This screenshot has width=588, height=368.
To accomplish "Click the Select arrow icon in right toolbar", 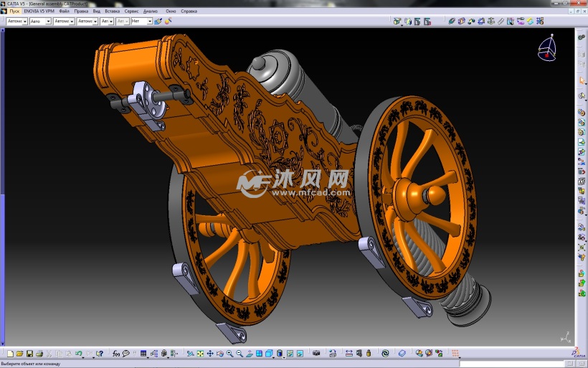I will point(582,80).
